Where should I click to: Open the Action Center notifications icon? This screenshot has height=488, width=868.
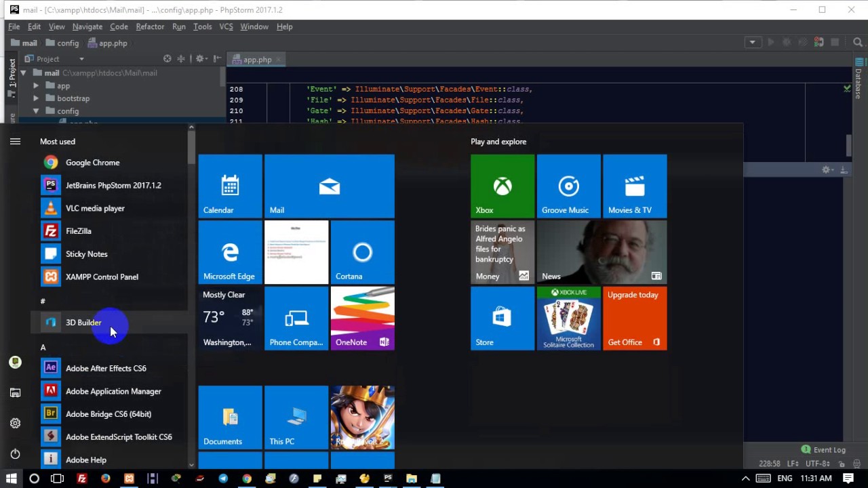[848, 479]
